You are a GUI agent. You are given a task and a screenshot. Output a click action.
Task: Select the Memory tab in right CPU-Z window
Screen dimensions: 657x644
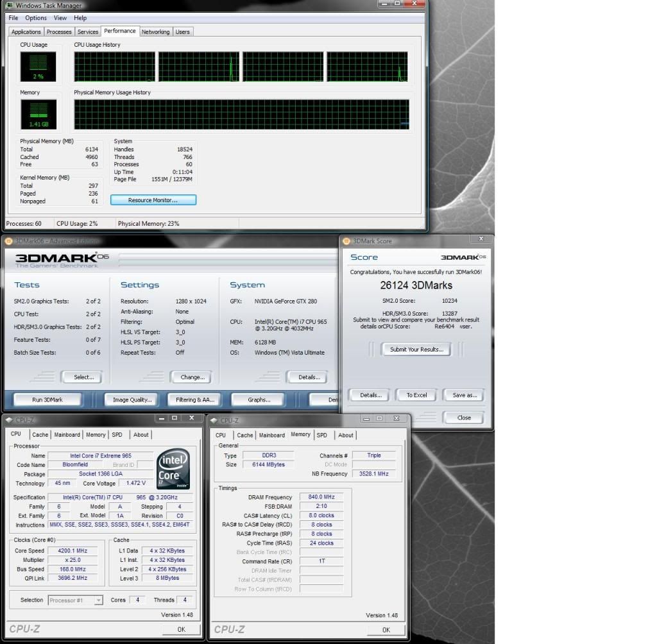coord(301,434)
